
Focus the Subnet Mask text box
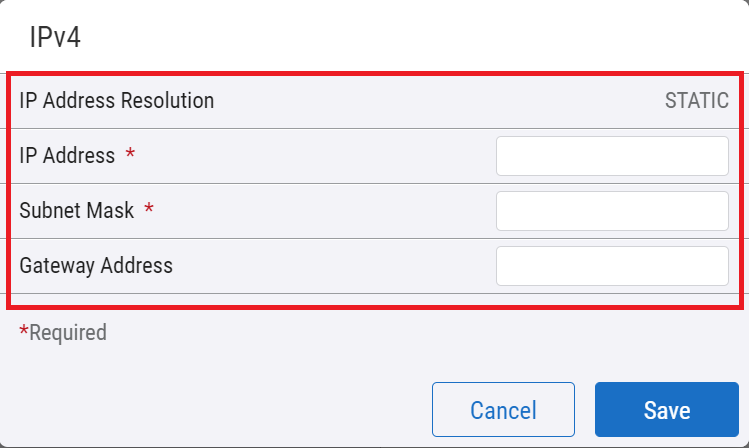coord(612,211)
